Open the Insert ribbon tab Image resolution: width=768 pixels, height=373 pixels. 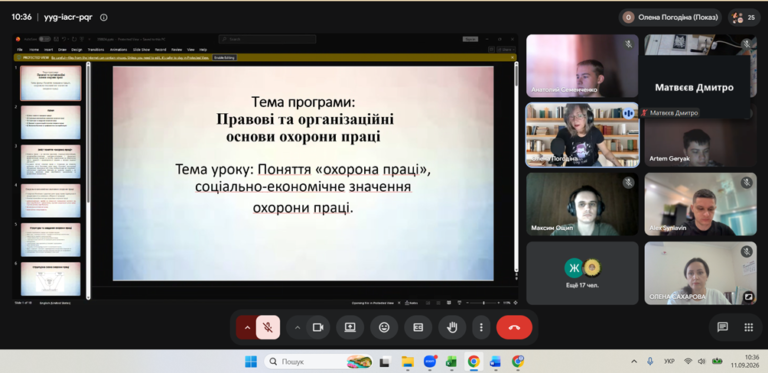(48, 49)
